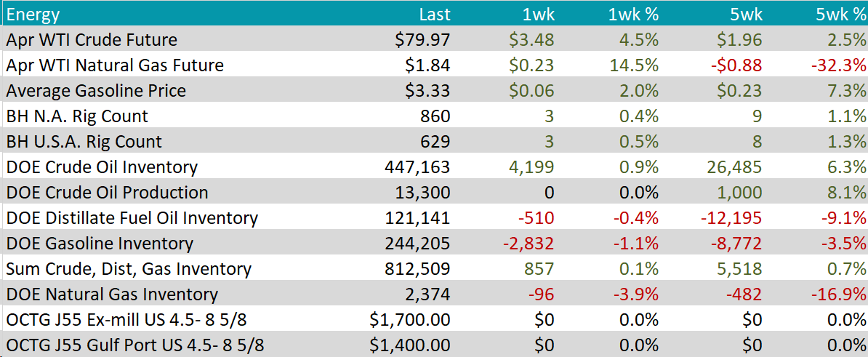The image size is (868, 357).
Task: Click the Average Gasoline Price label
Action: pos(96,91)
